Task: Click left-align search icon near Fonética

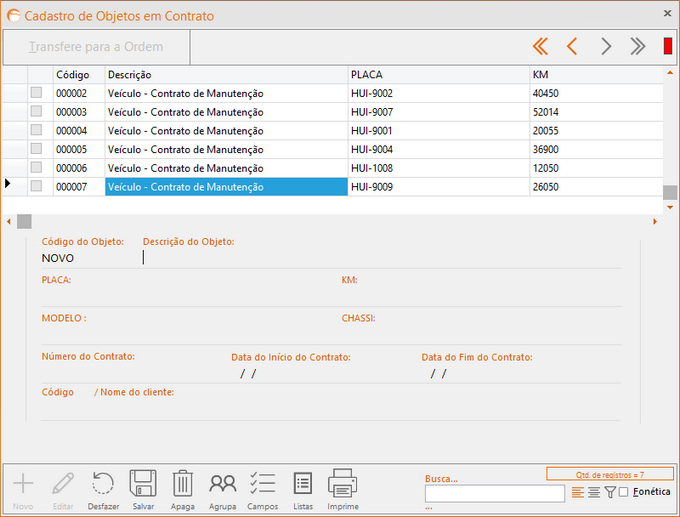Action: pos(578,492)
